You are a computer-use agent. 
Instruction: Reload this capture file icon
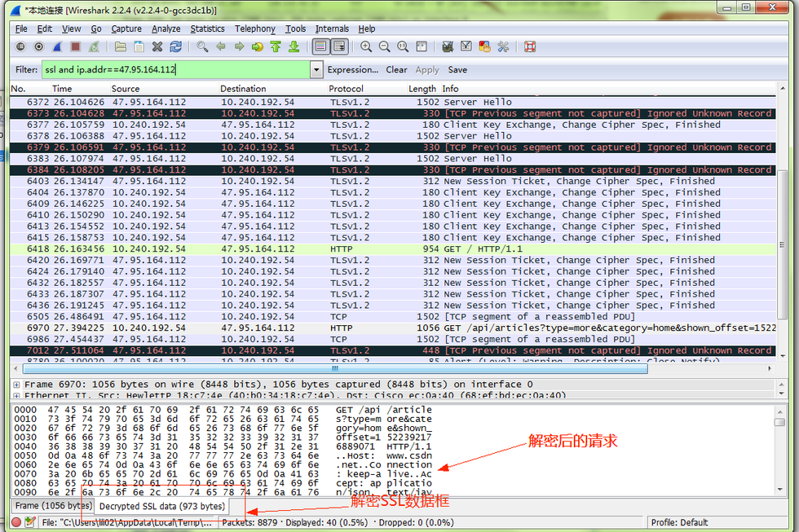pyautogui.click(x=176, y=46)
